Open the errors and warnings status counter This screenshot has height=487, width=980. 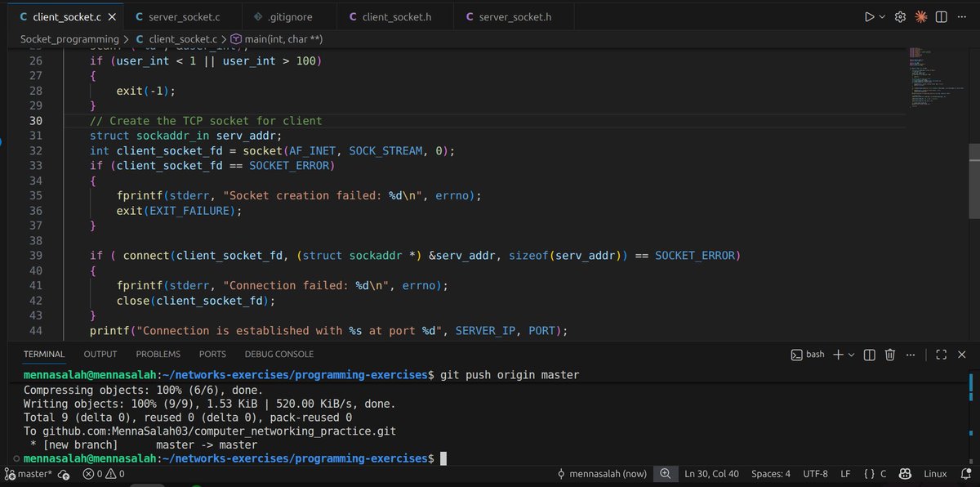pos(104,474)
